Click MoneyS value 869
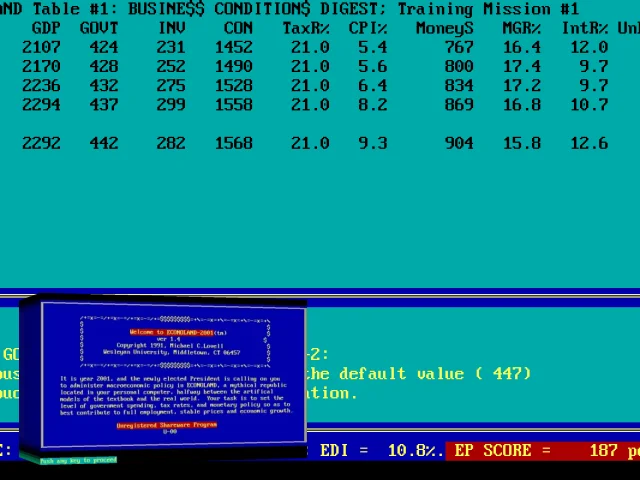 (459, 105)
